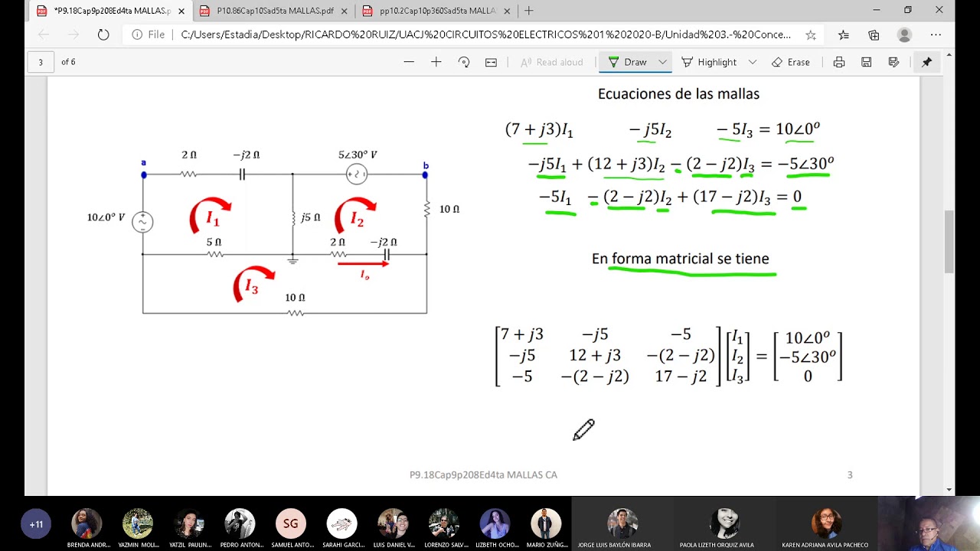
Task: Open the Favorites list icon
Action: coord(844,34)
